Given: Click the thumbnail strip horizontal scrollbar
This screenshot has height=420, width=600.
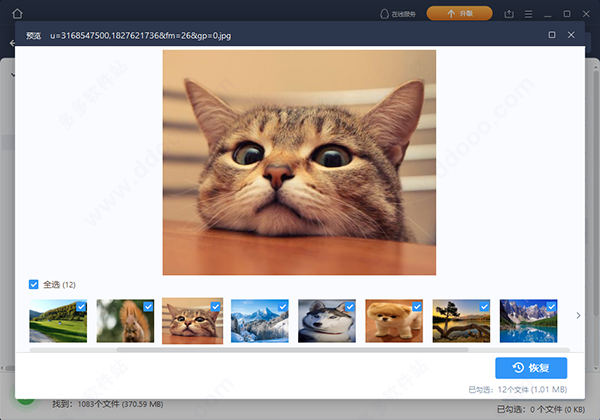Looking at the screenshot, I should pyautogui.click(x=250, y=350).
